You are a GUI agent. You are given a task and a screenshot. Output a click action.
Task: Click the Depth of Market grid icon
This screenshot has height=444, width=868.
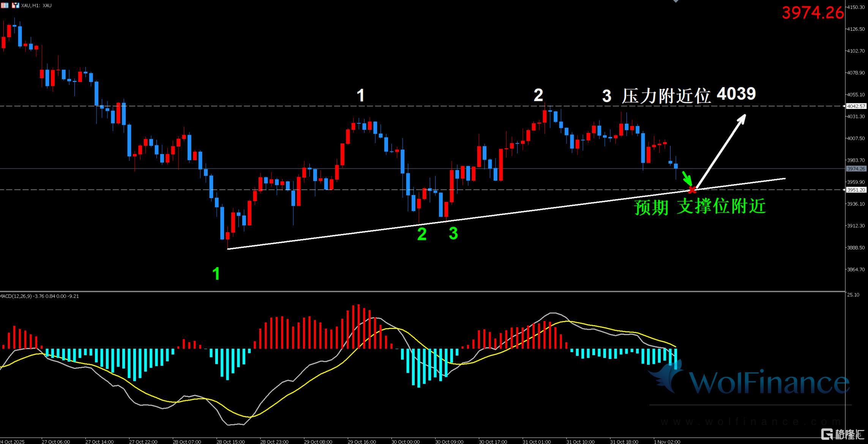point(4,5)
